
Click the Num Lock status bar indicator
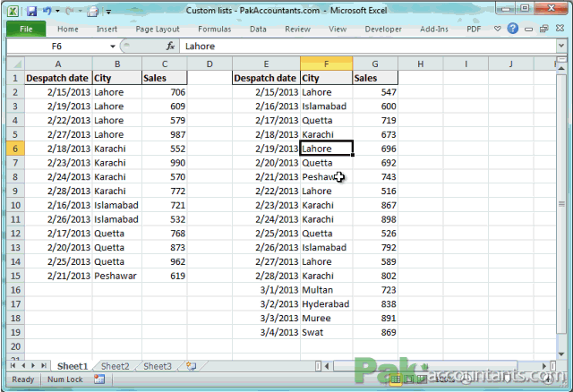[65, 379]
